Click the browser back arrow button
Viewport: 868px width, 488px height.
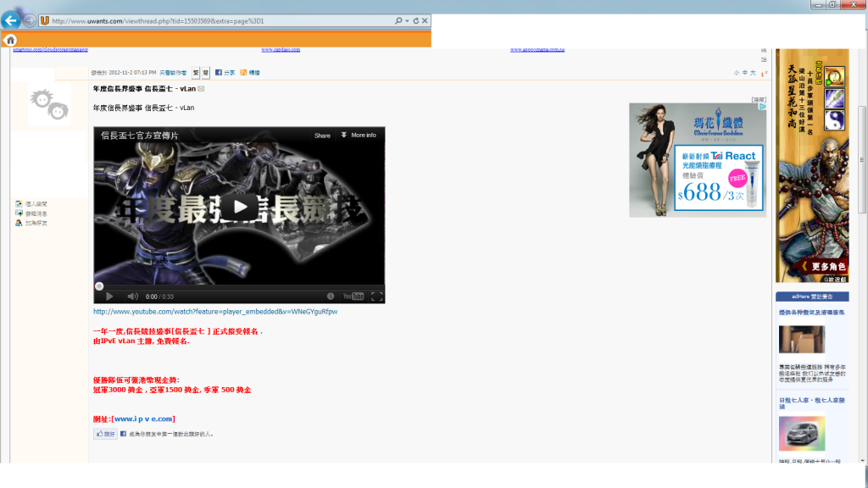coord(11,20)
